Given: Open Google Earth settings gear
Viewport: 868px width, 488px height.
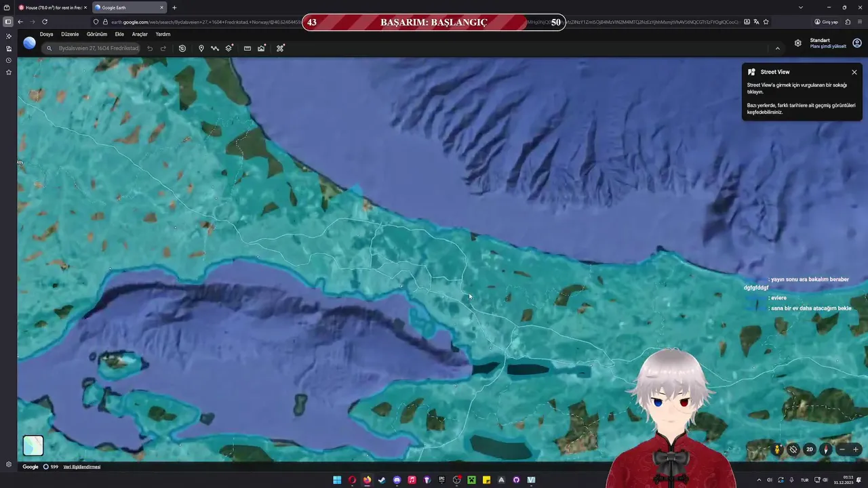Looking at the screenshot, I should pyautogui.click(x=798, y=43).
